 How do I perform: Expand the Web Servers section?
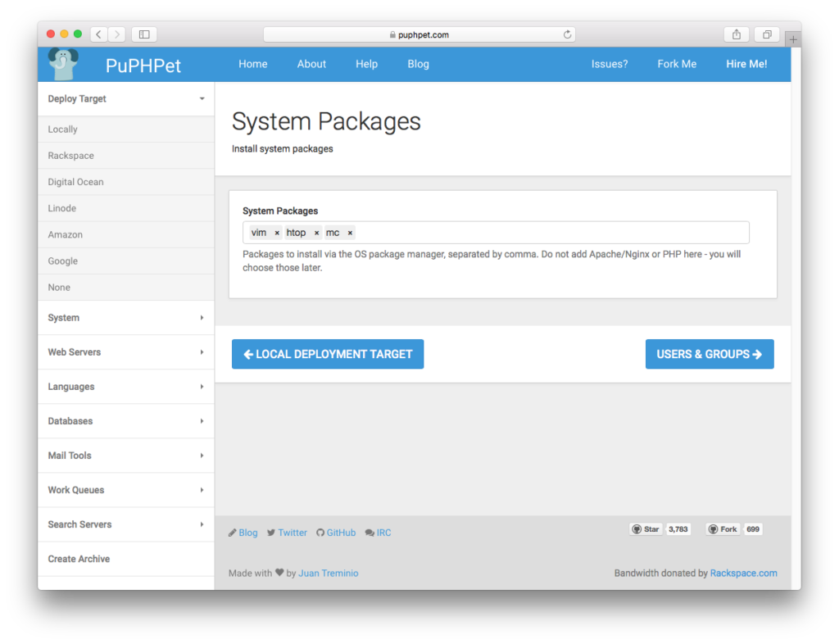coord(126,352)
